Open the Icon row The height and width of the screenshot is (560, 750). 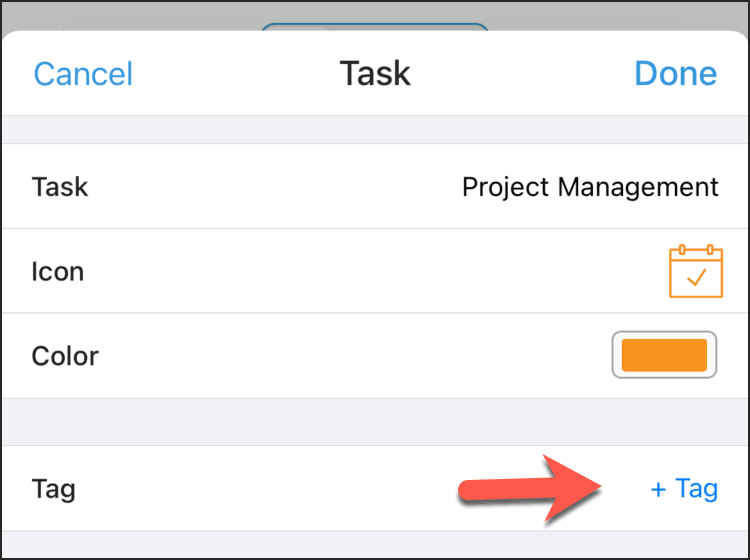point(375,271)
